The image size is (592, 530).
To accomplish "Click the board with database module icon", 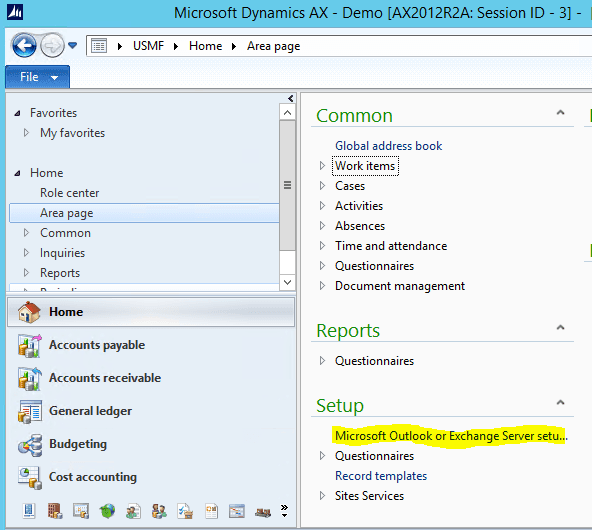I will 81,511.
